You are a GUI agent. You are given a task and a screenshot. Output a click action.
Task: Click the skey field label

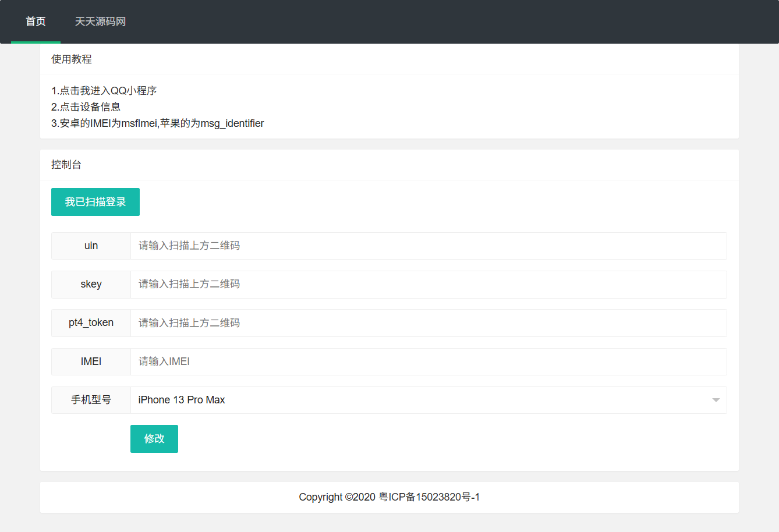click(91, 285)
